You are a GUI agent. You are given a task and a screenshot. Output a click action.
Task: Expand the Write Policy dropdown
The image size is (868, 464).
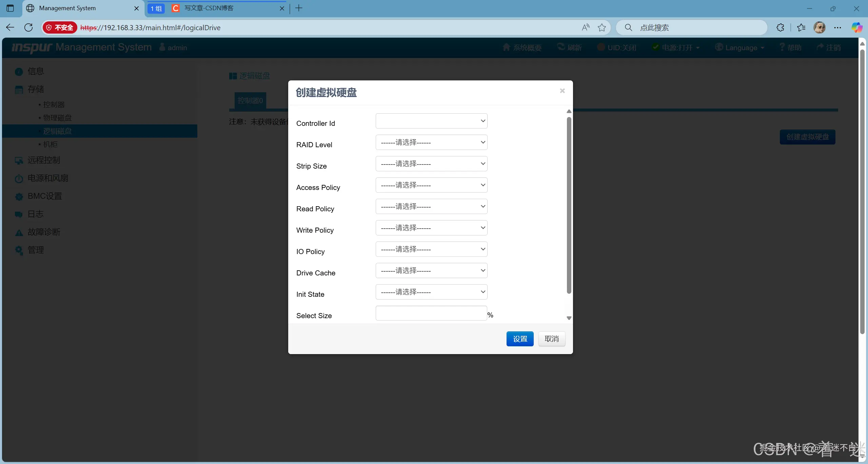[431, 228]
